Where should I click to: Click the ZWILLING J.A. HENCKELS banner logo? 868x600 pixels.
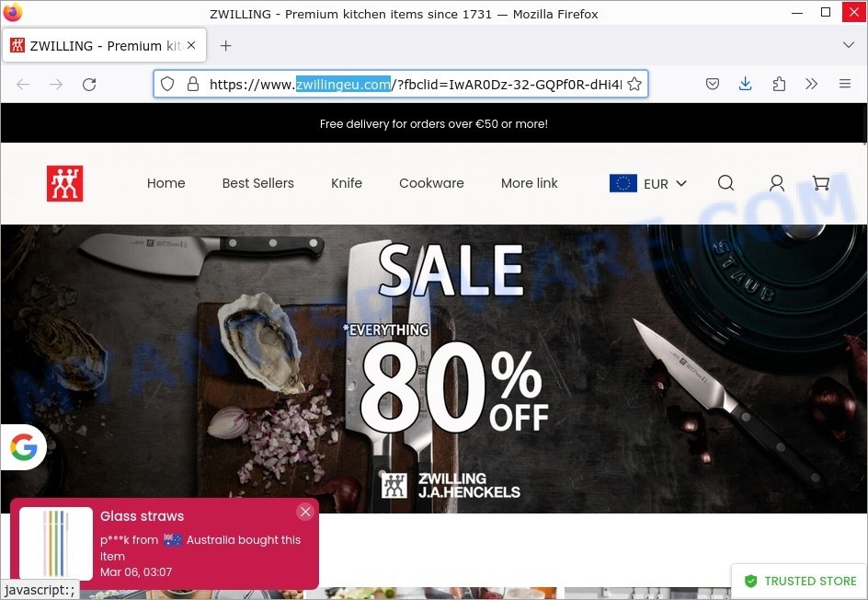click(451, 485)
